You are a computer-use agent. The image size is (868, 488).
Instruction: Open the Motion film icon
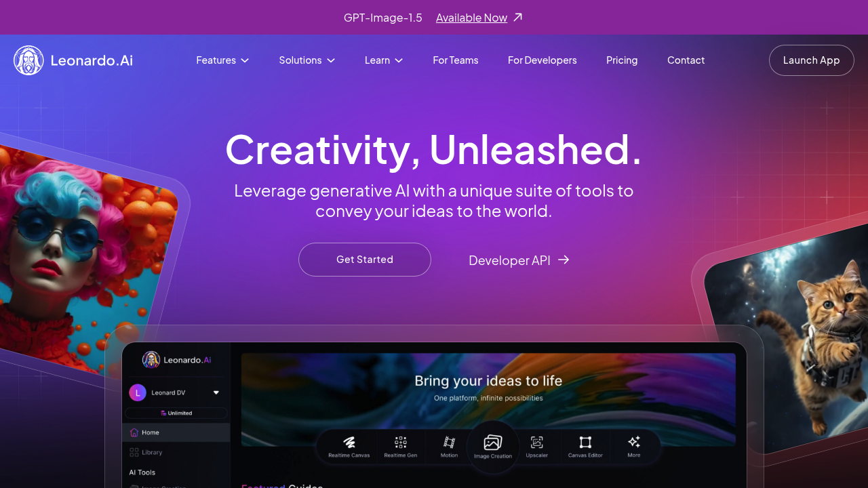(x=449, y=443)
